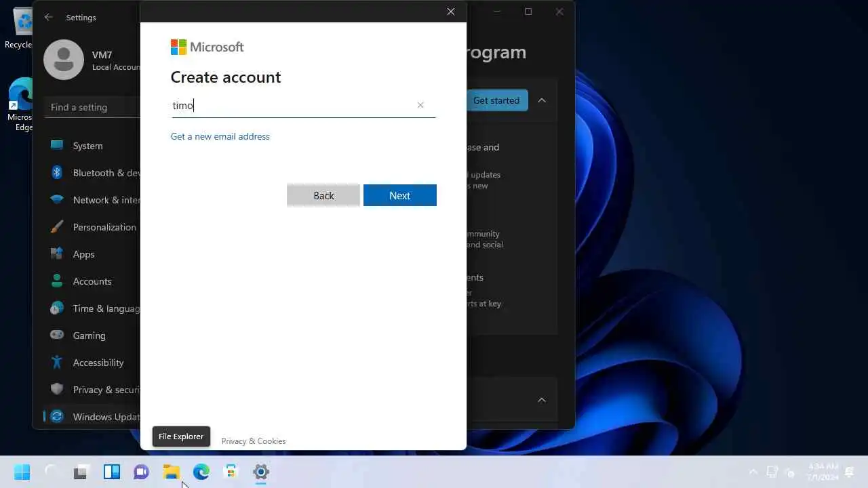
Task: Open network status in system tray
Action: coord(772,472)
